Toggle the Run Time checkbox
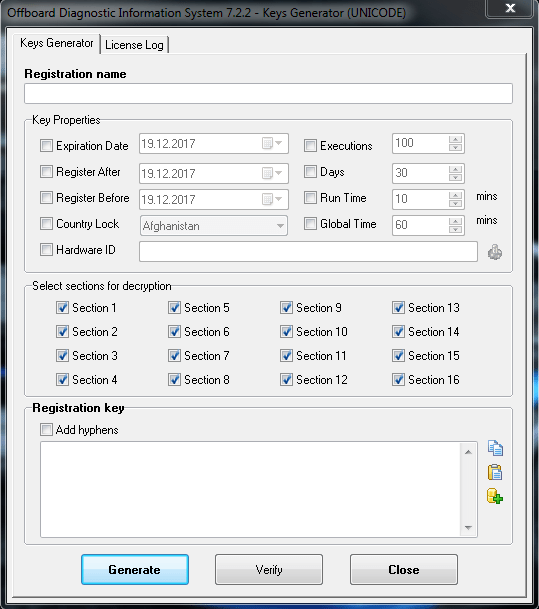The width and height of the screenshot is (539, 609). [x=310, y=198]
